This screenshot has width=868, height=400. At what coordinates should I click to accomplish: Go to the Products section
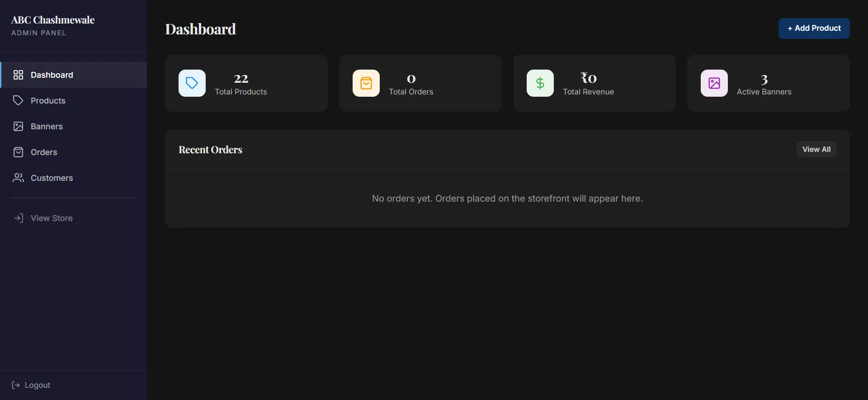[73, 101]
